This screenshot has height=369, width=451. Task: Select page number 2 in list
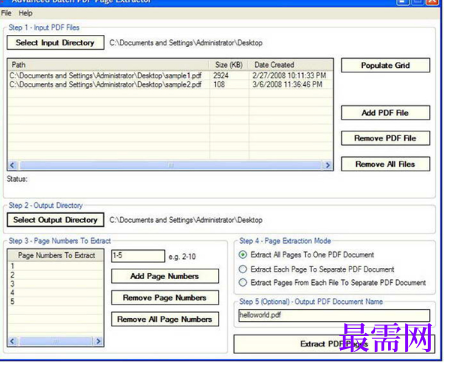pos(56,275)
